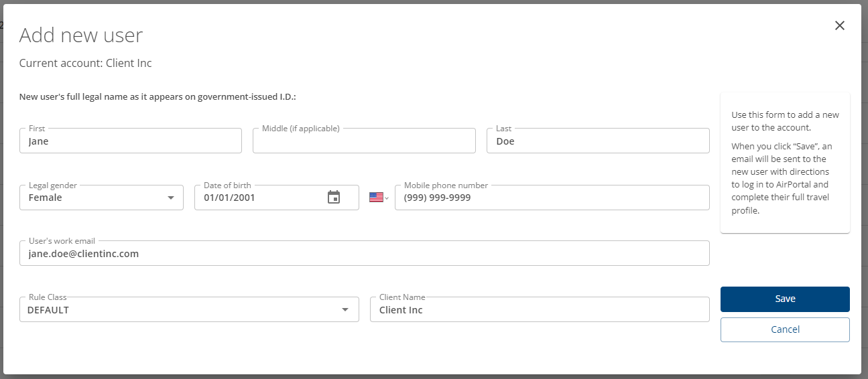Click the date text 01/01/2001

[x=229, y=198]
